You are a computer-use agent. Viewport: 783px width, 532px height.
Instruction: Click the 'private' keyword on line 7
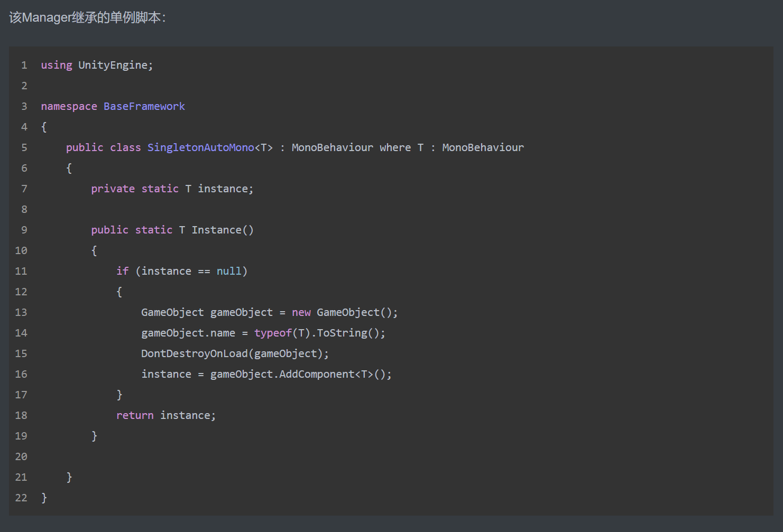[x=113, y=189]
